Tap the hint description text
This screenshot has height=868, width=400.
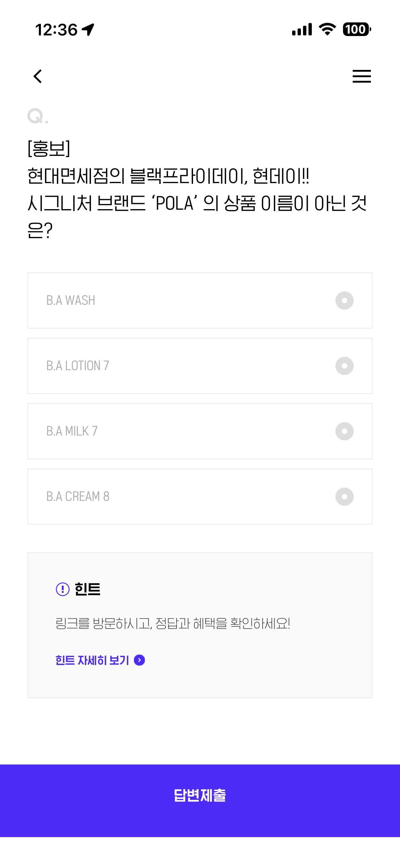(173, 624)
